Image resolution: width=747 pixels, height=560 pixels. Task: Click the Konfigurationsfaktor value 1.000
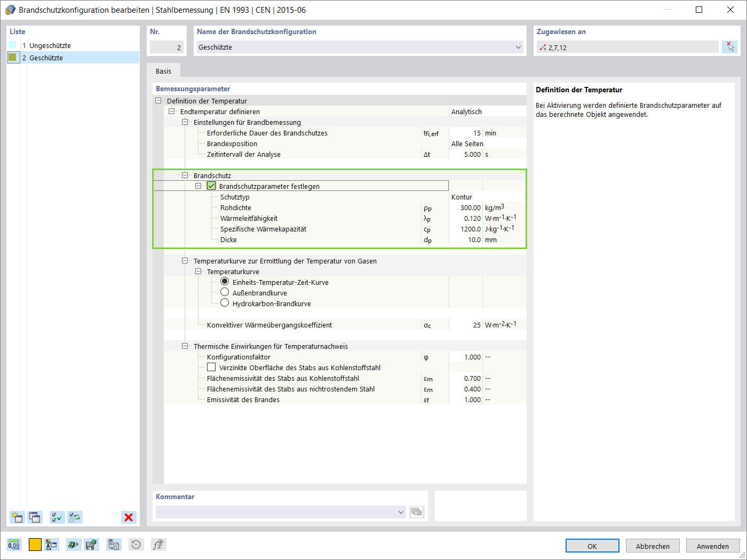pyautogui.click(x=466, y=357)
